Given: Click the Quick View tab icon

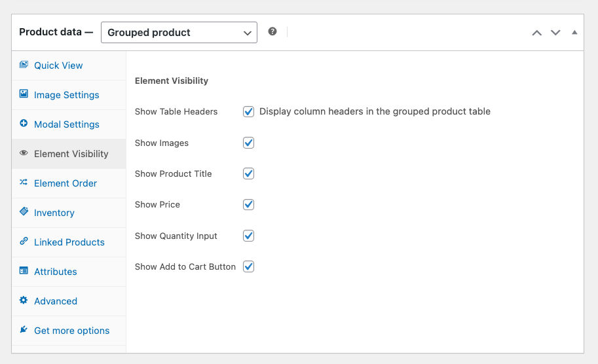Looking at the screenshot, I should coord(24,65).
